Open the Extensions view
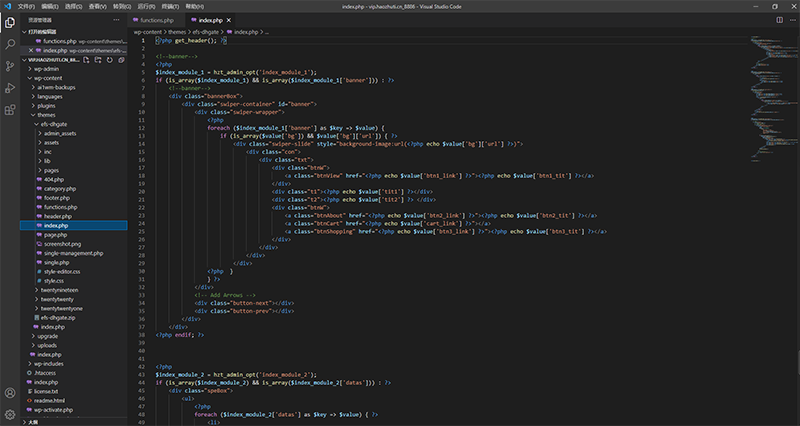The width and height of the screenshot is (800, 426). click(10, 110)
